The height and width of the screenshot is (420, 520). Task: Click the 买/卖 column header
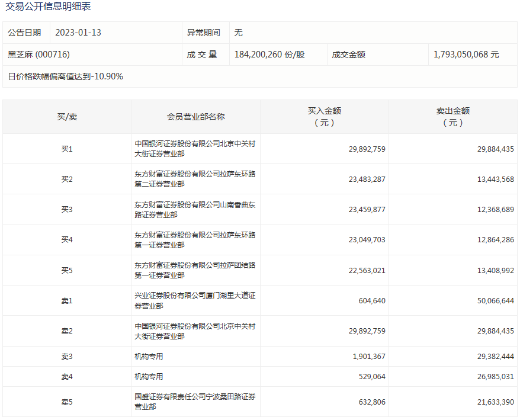point(67,117)
